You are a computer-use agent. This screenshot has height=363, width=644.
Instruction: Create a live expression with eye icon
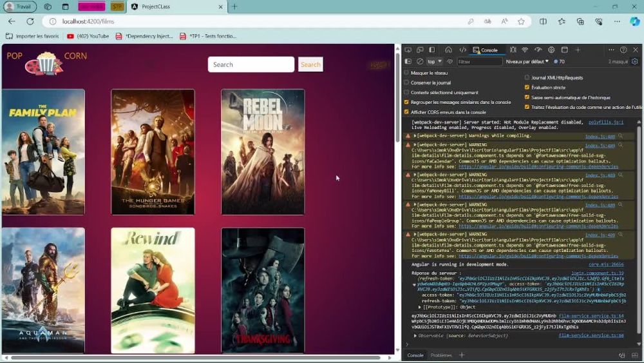450,62
